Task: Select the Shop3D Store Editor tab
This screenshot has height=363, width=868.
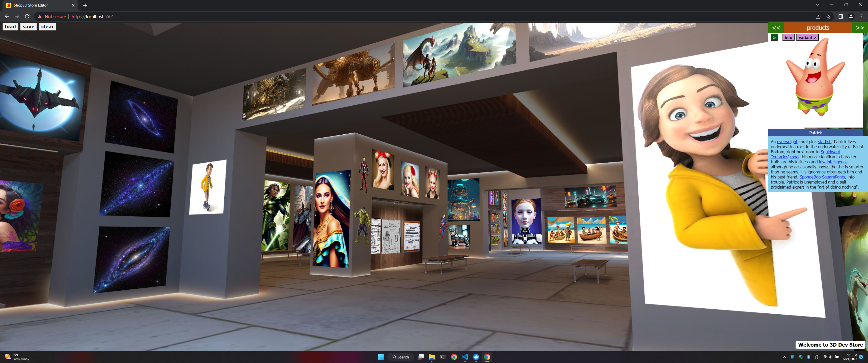Action: tap(40, 5)
